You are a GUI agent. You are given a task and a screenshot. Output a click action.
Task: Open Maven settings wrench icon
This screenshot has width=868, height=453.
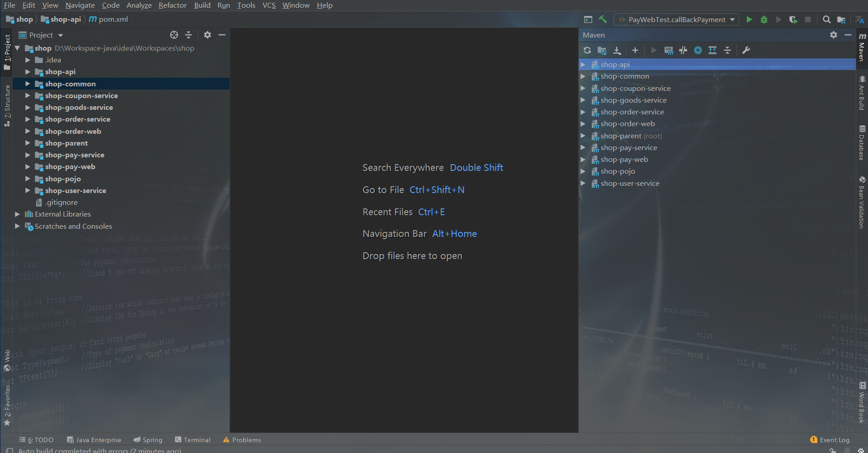(x=746, y=50)
